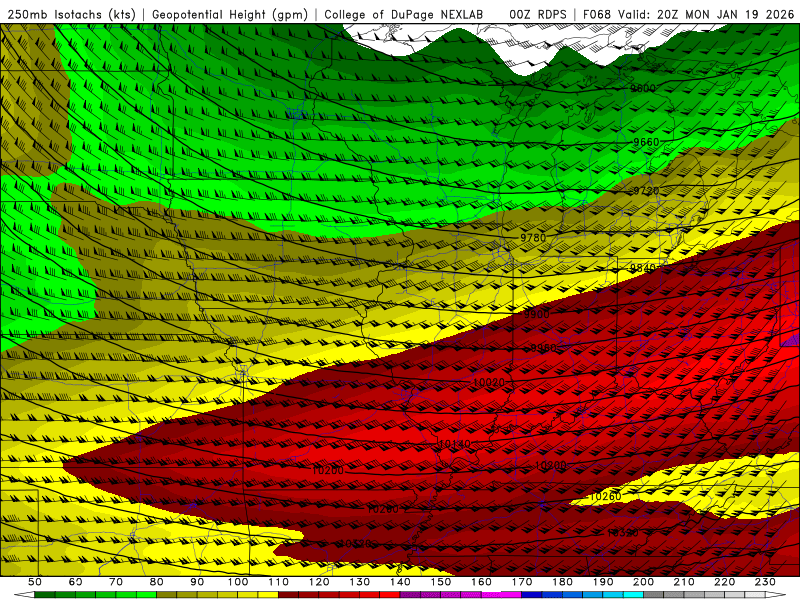Select the '00Z RDPS' model run label
The image size is (800, 600).
coord(538,14)
